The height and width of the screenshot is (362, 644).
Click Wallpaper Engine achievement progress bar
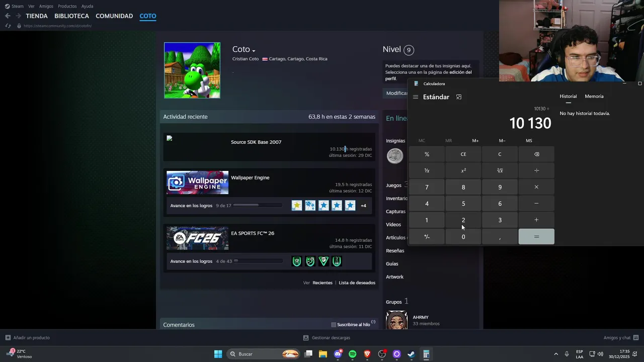click(258, 205)
